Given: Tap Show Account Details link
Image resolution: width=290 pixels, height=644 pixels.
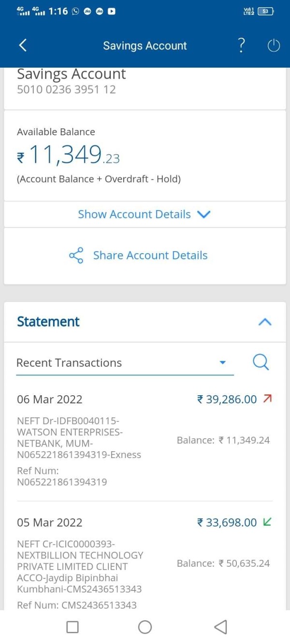Looking at the screenshot, I should pos(134,215).
